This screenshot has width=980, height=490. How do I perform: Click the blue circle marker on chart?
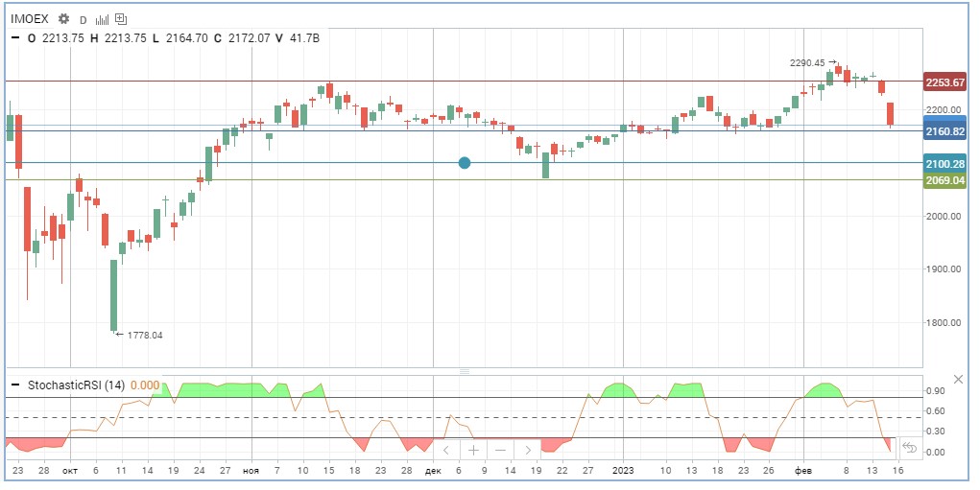tap(465, 163)
